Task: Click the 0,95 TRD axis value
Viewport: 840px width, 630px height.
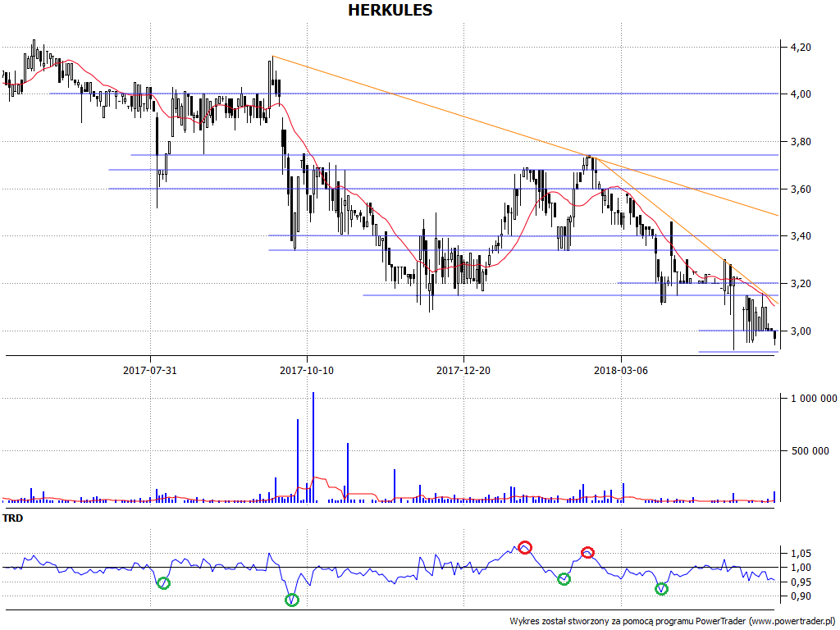Action: [801, 582]
